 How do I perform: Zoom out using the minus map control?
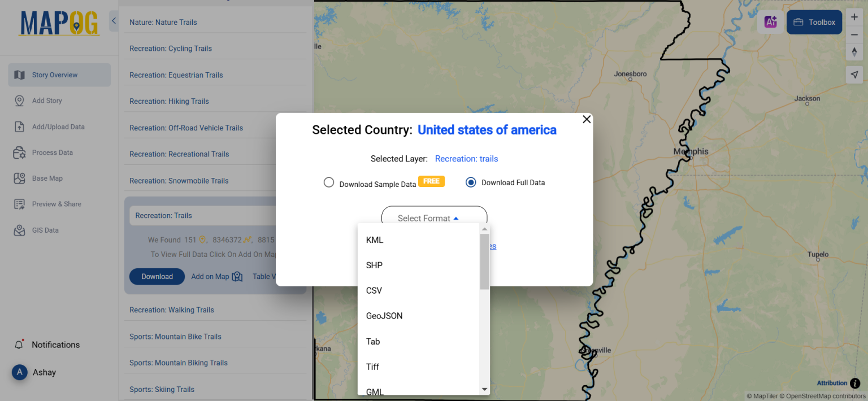tap(854, 34)
